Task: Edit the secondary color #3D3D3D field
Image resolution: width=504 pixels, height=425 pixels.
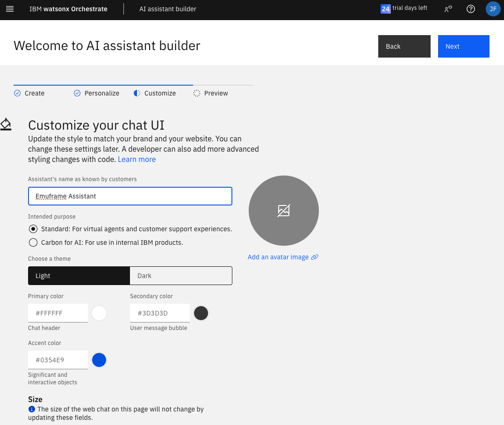Action: tap(160, 313)
